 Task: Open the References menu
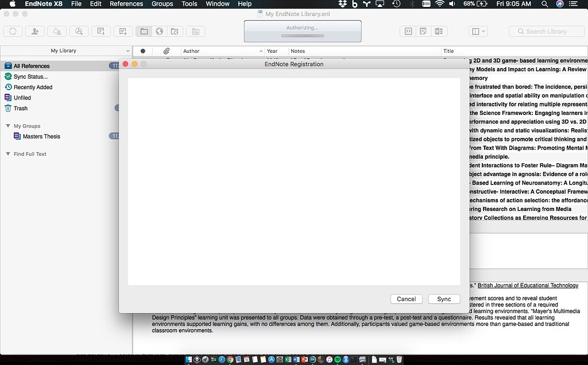pyautogui.click(x=126, y=3)
